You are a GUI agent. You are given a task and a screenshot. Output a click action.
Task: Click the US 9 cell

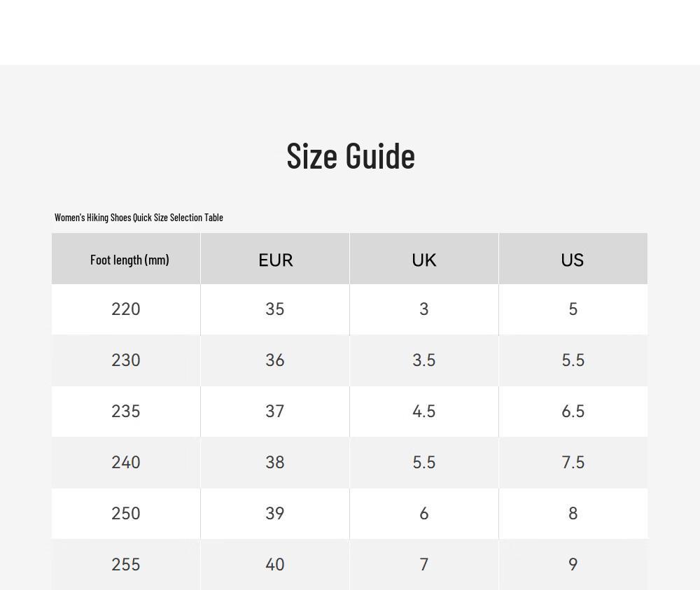573,565
